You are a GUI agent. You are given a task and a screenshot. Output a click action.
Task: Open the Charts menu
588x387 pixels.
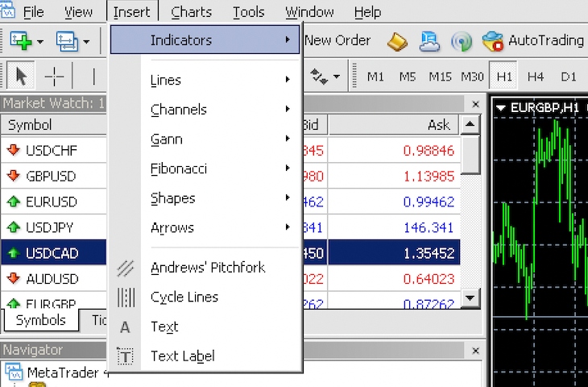pos(191,12)
